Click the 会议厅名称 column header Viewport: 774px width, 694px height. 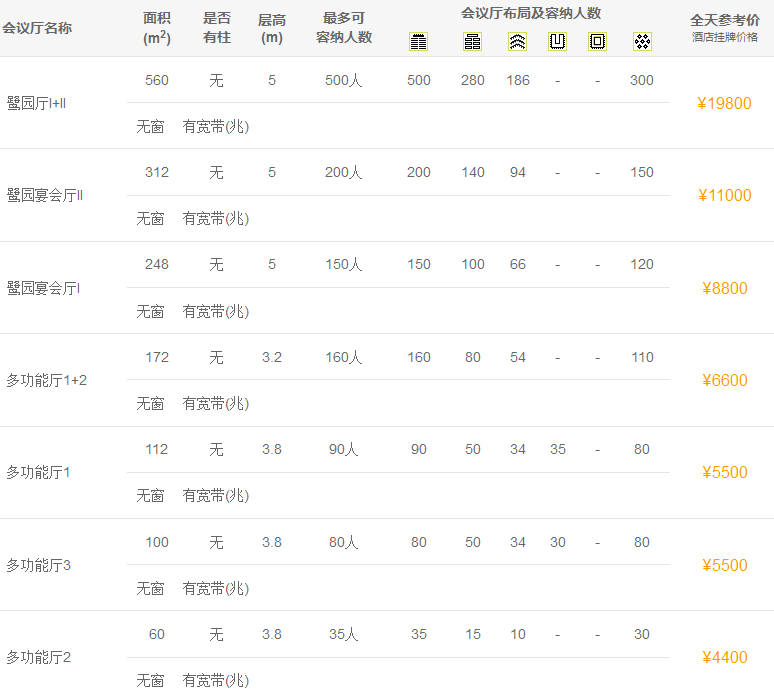(37, 28)
